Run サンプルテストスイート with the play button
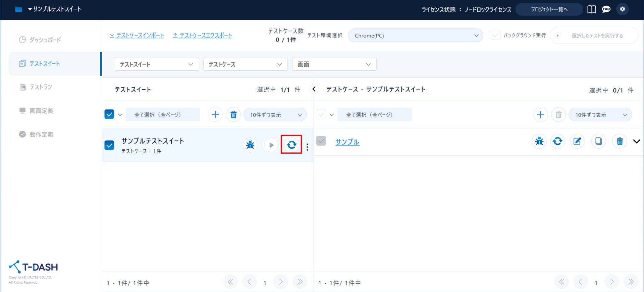 point(271,145)
